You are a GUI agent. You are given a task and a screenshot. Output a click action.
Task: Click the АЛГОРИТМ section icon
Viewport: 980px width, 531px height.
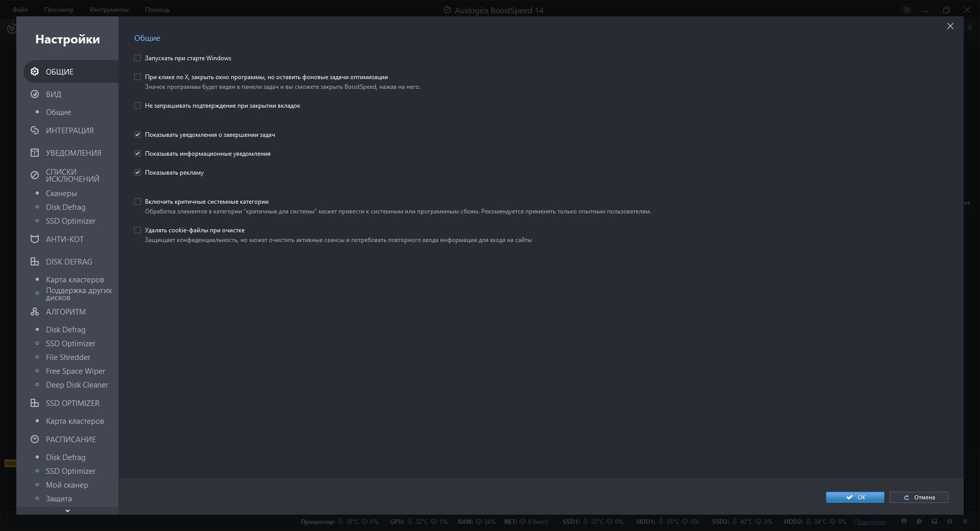click(35, 311)
